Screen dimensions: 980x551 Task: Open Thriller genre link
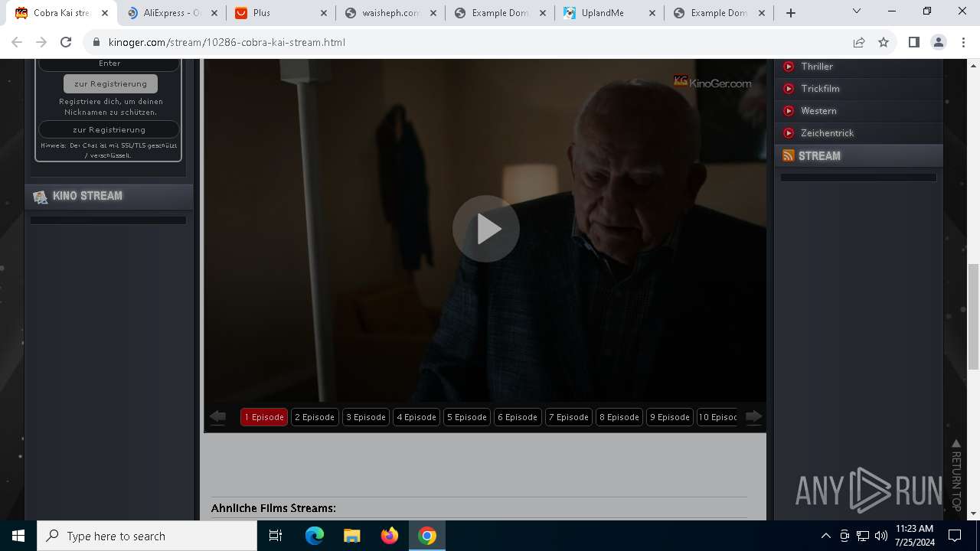click(x=817, y=67)
